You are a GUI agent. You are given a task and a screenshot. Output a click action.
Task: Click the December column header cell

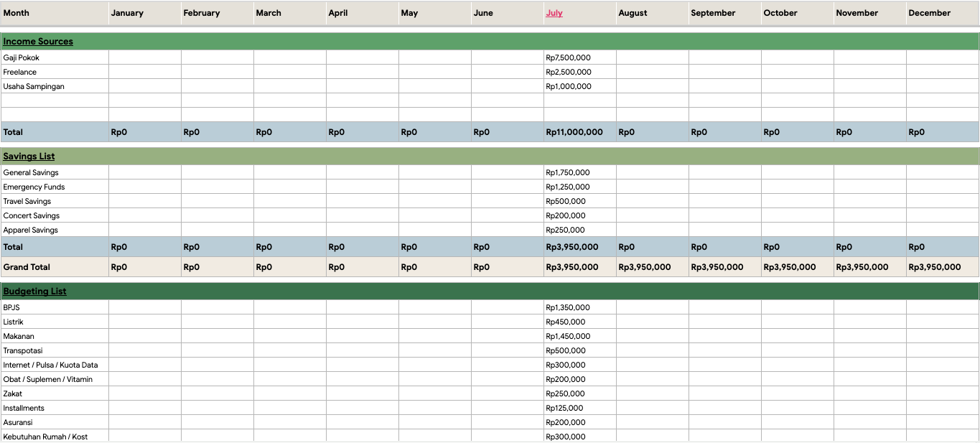942,13
